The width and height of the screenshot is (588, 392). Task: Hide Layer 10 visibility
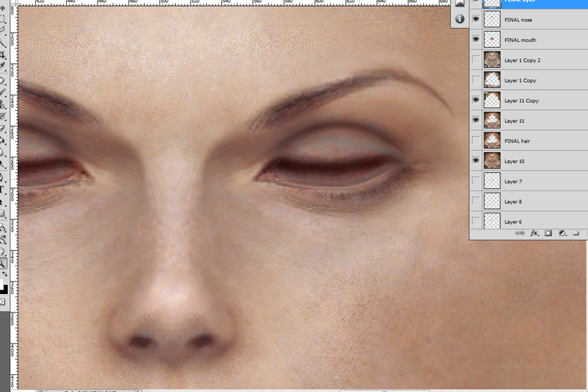point(476,160)
